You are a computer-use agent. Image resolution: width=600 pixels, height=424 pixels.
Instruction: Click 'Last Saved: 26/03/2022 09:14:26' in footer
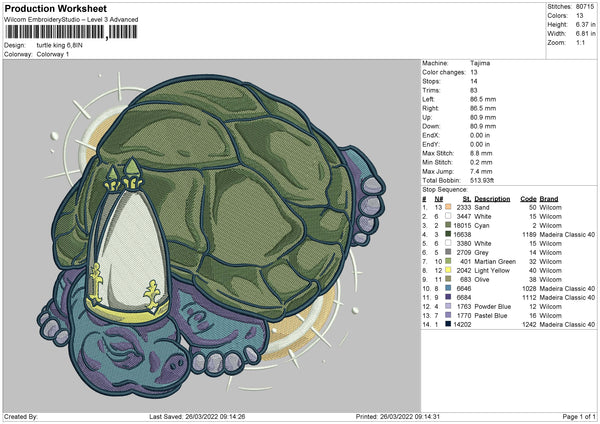point(197,416)
